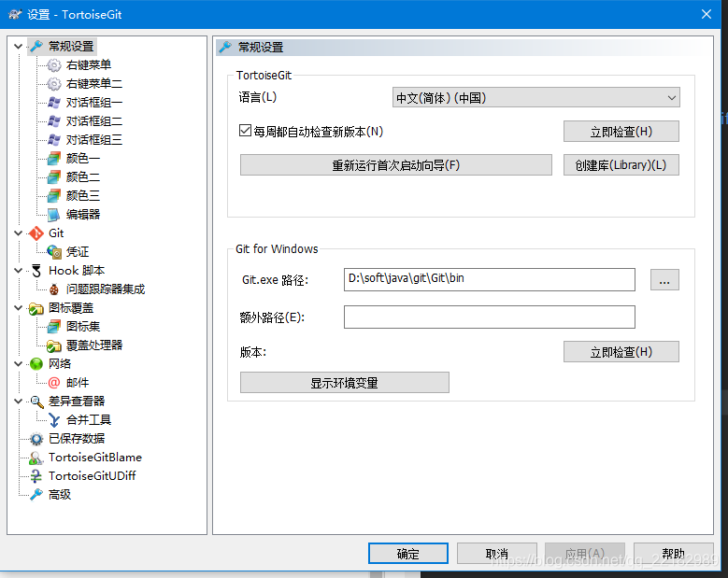Close the TortoiseGit settings window
The image size is (728, 578).
point(707,14)
